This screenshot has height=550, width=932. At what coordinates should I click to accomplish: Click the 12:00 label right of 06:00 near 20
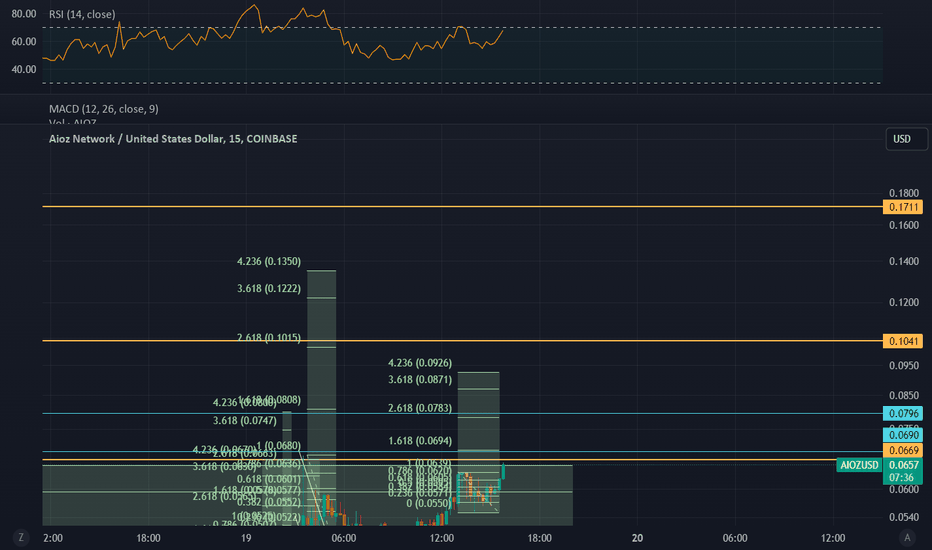pos(833,538)
